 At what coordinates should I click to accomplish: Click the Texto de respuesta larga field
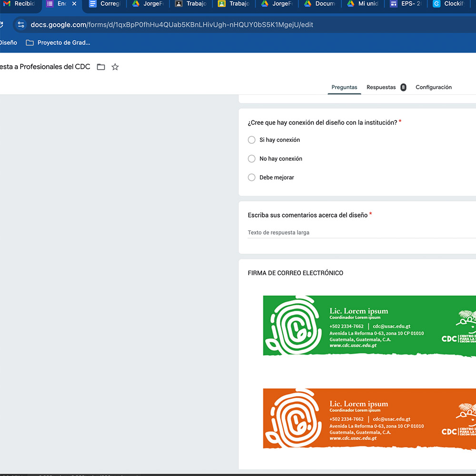[x=362, y=233]
